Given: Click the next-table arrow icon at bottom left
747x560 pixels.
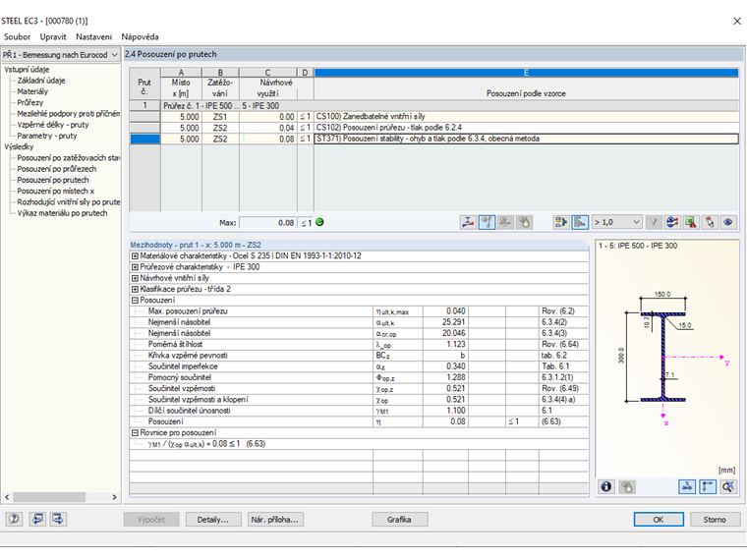Looking at the screenshot, I should [x=58, y=519].
